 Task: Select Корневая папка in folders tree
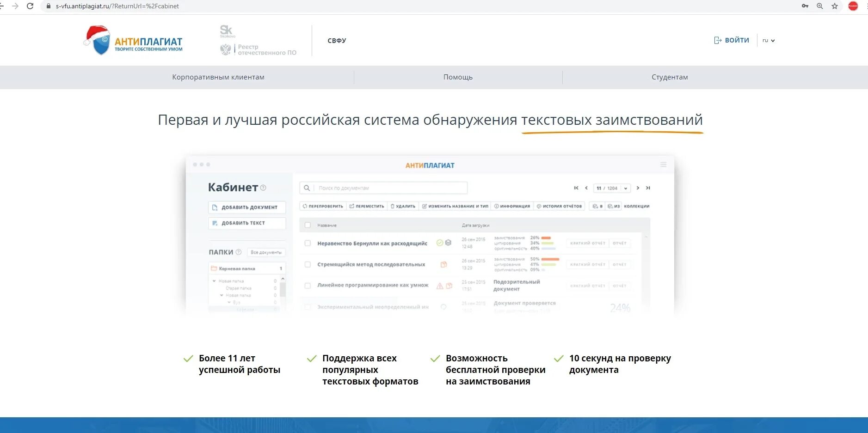tap(247, 268)
